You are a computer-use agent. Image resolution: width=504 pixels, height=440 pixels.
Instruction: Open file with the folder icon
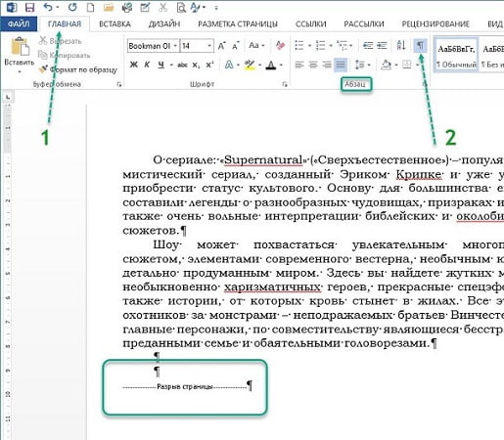point(109,7)
